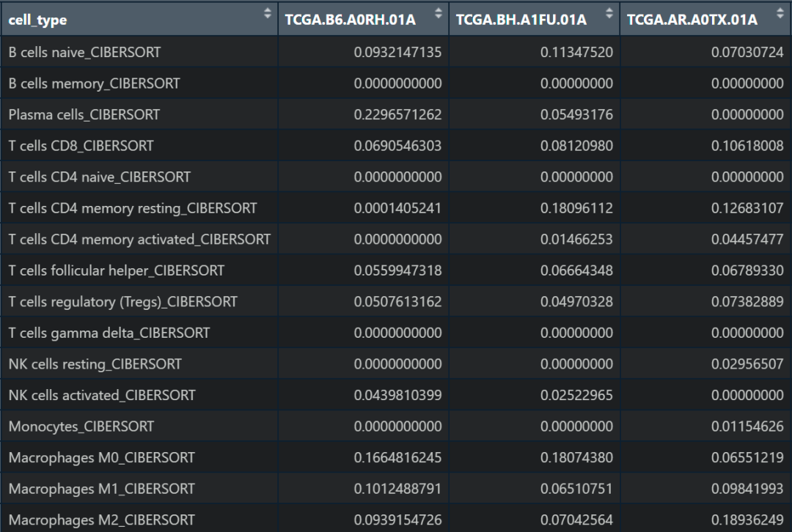Screen dimensions: 792x532
Task: Select T cells regulatory (Tregs)_CIBERSORT label
Action: coord(122,303)
